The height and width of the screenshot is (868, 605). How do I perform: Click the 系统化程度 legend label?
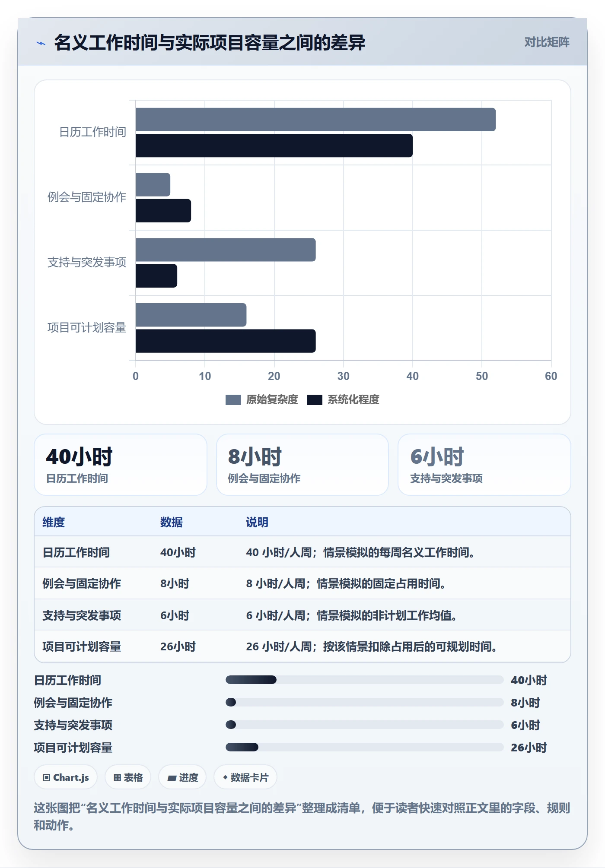click(x=353, y=400)
